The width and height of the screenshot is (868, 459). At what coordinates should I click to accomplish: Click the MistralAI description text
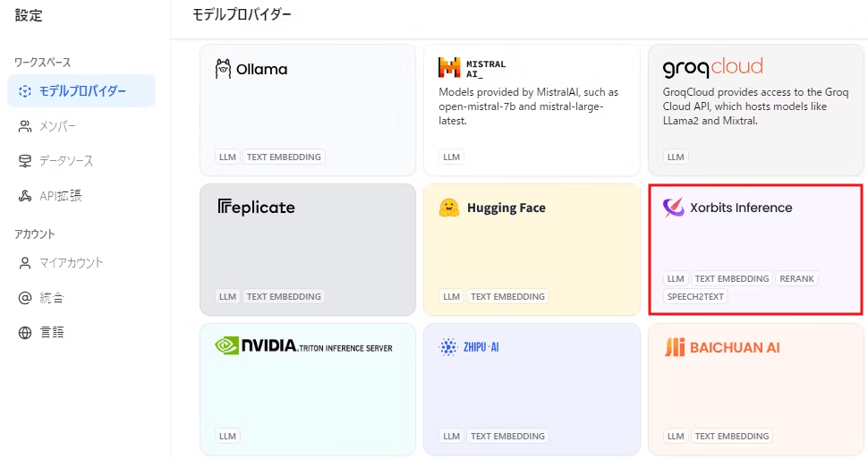click(x=529, y=106)
